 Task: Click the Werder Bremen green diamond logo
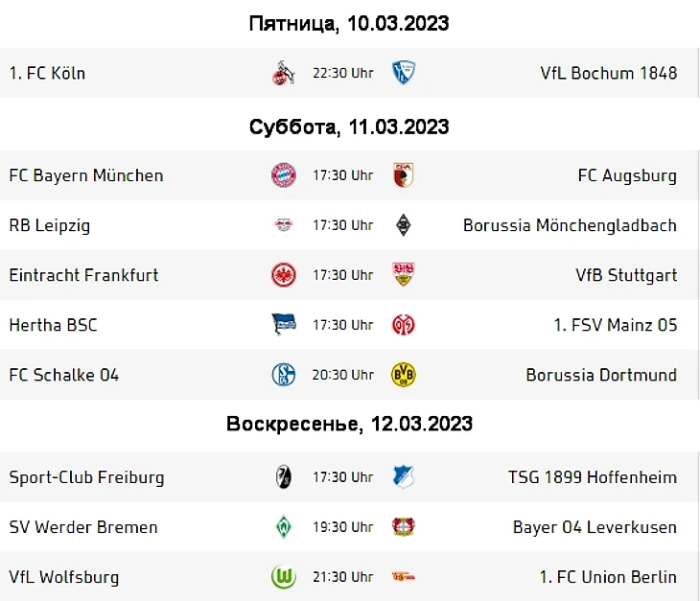(x=284, y=527)
